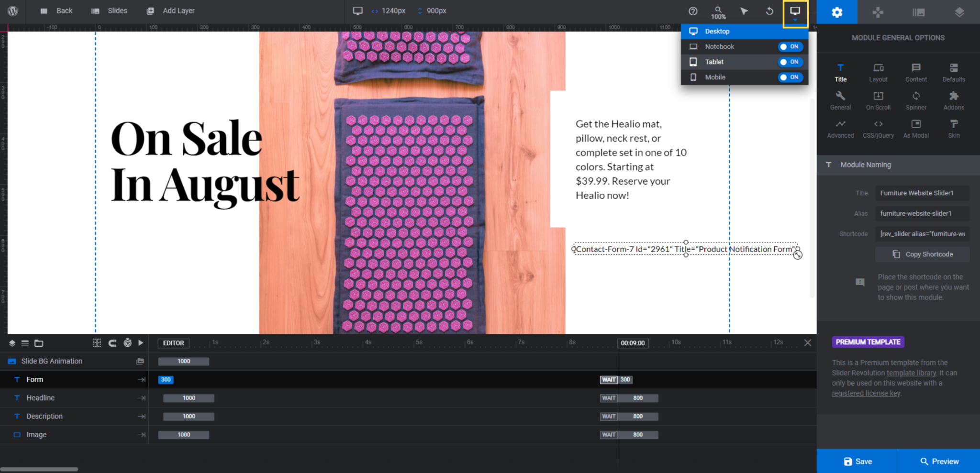
Task: Click the Save button
Action: click(x=857, y=462)
